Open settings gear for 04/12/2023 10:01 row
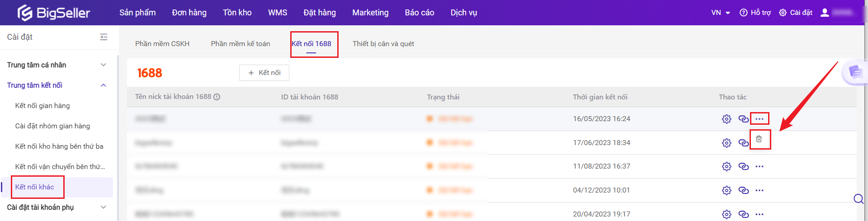868x221 pixels. (x=726, y=190)
